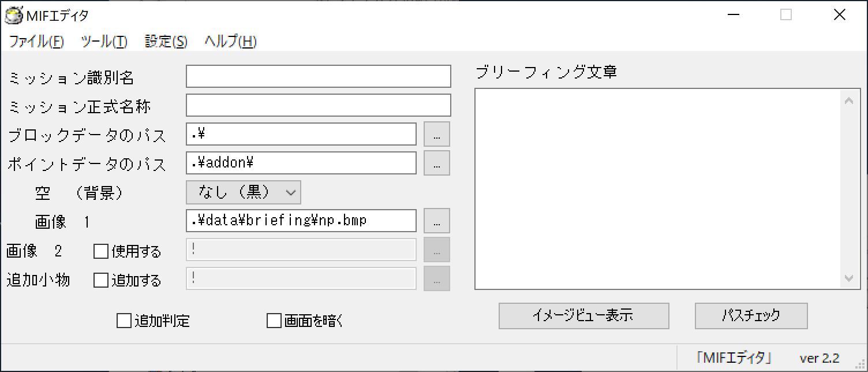868x372 pixels.
Task: Open the sky background dropdown
Action: [244, 193]
